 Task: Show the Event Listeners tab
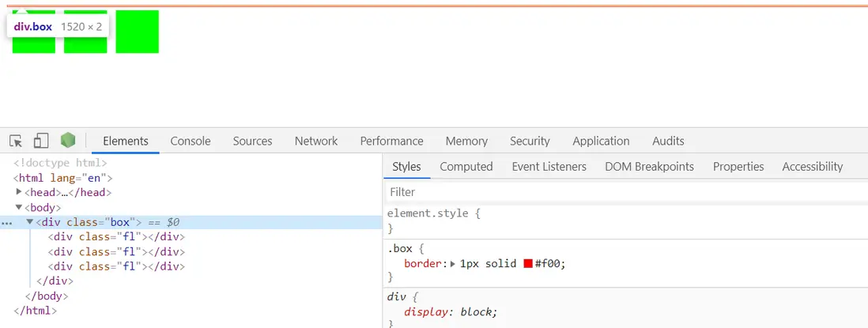549,167
